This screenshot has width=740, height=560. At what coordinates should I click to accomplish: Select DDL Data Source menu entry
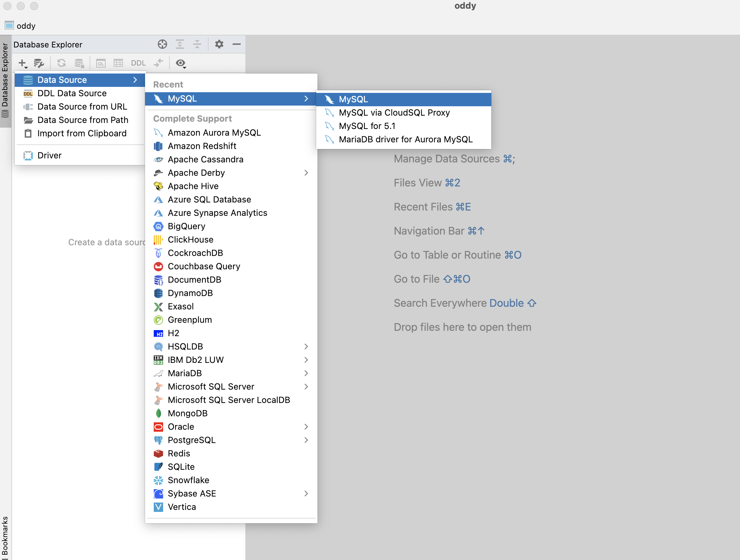coord(72,93)
